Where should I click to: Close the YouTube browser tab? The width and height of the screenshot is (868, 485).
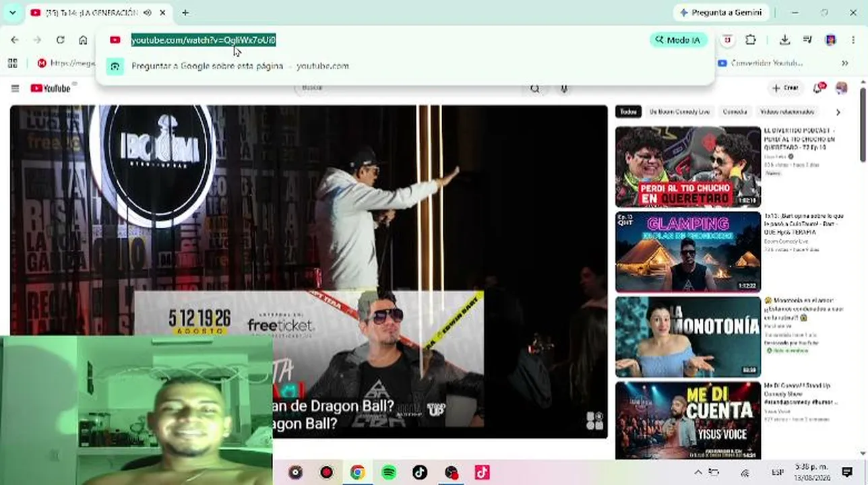tap(163, 12)
